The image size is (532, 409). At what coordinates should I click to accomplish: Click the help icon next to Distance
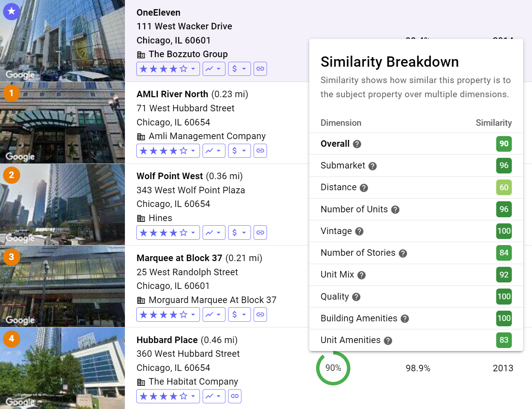click(x=363, y=188)
